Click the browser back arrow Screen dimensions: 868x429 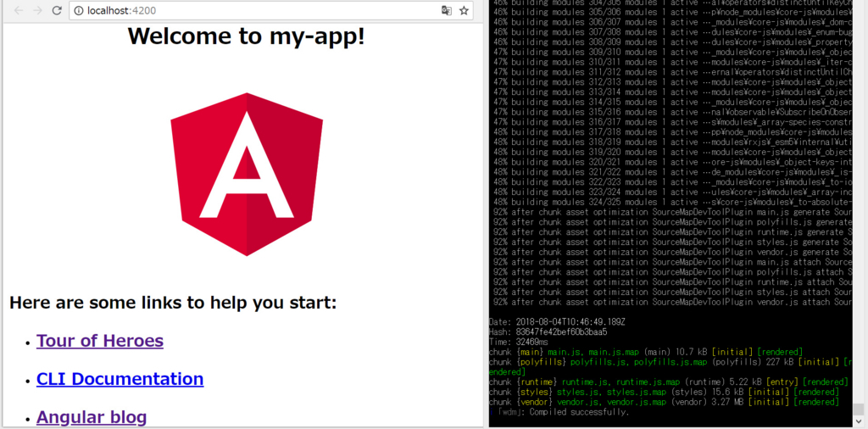[x=19, y=10]
